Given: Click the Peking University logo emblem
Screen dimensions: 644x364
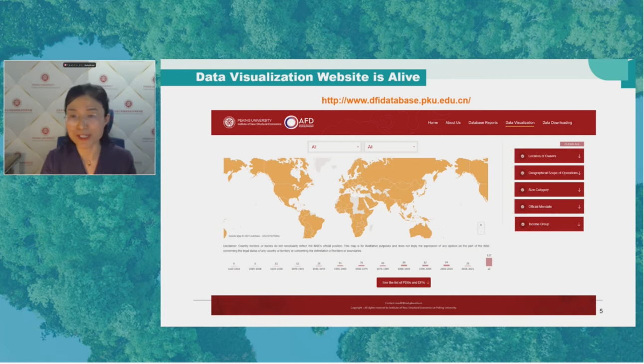Looking at the screenshot, I should [x=229, y=122].
